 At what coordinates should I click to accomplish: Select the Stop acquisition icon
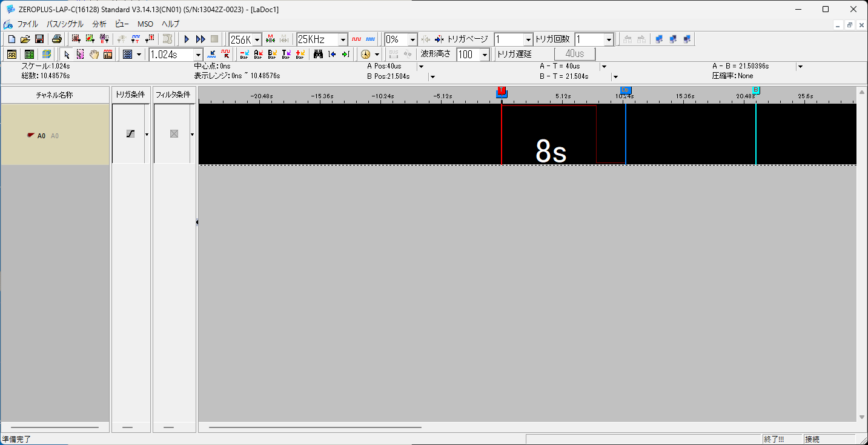click(x=214, y=39)
